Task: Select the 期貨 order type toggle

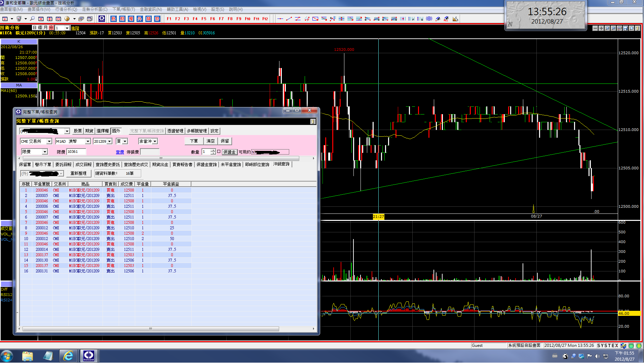Action: 89,131
